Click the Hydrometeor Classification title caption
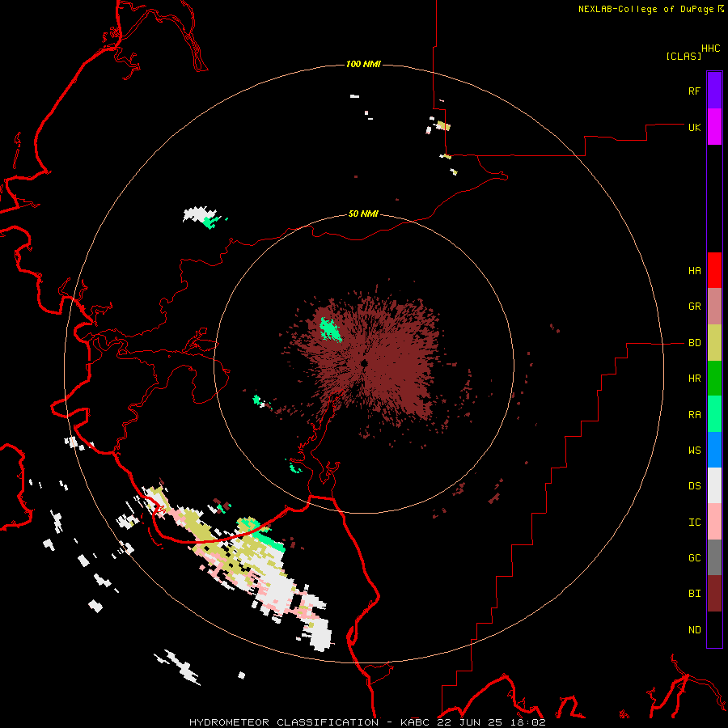 click(x=367, y=722)
